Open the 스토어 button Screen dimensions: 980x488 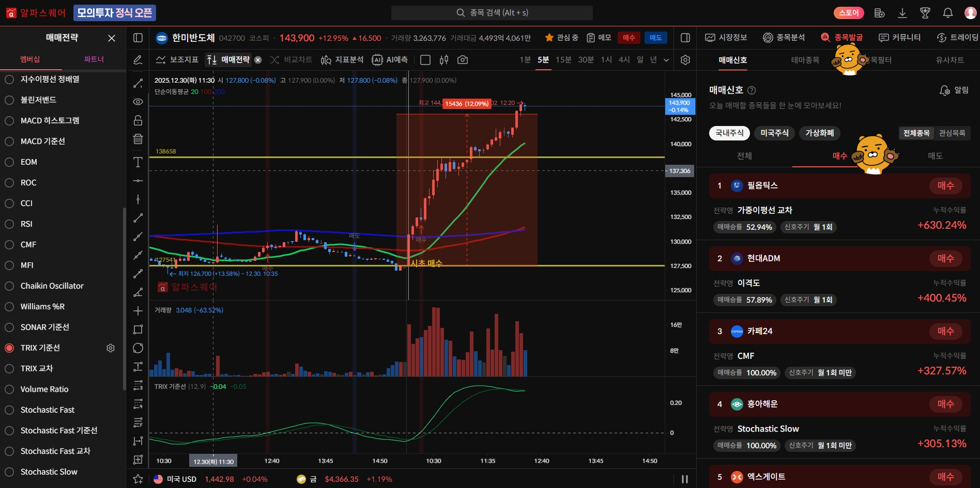[849, 13]
